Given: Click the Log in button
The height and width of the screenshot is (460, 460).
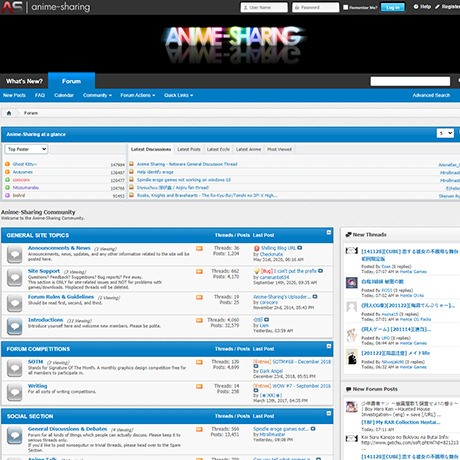Looking at the screenshot, I should click(x=392, y=7).
